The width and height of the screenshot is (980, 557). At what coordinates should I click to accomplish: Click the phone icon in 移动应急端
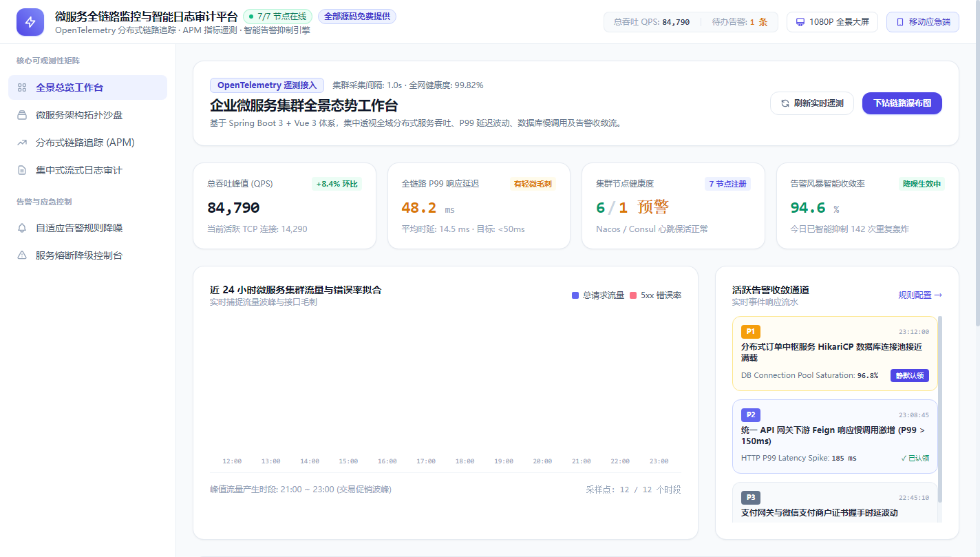click(900, 22)
